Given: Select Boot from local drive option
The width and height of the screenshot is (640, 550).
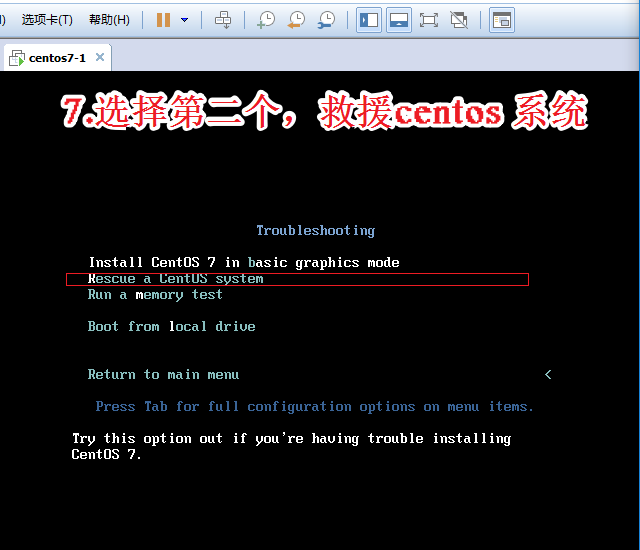Looking at the screenshot, I should tap(171, 326).
